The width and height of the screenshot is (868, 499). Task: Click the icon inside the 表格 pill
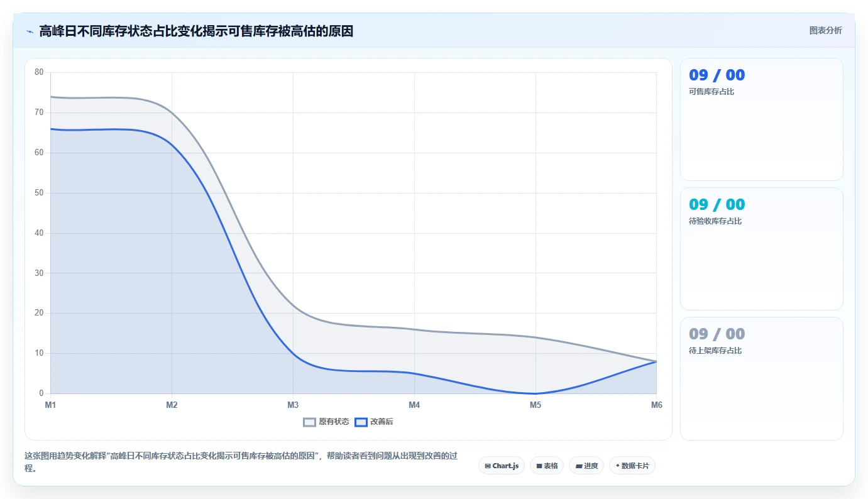(x=539, y=466)
